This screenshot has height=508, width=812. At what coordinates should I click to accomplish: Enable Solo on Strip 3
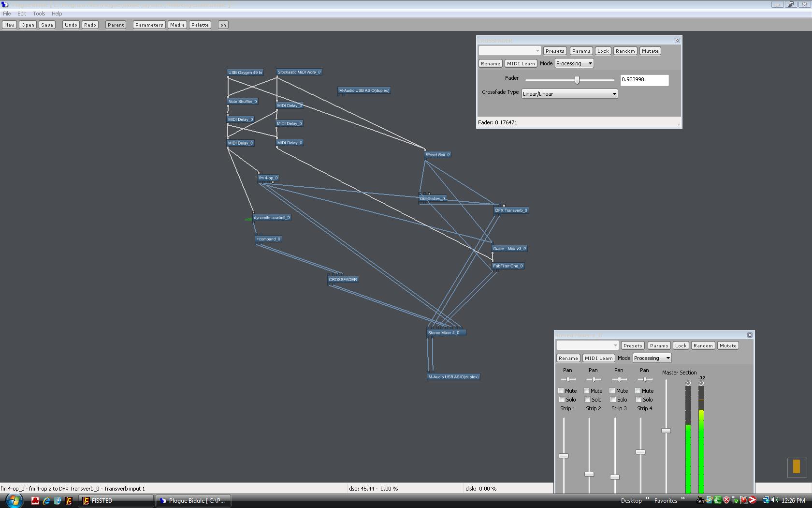(x=613, y=400)
